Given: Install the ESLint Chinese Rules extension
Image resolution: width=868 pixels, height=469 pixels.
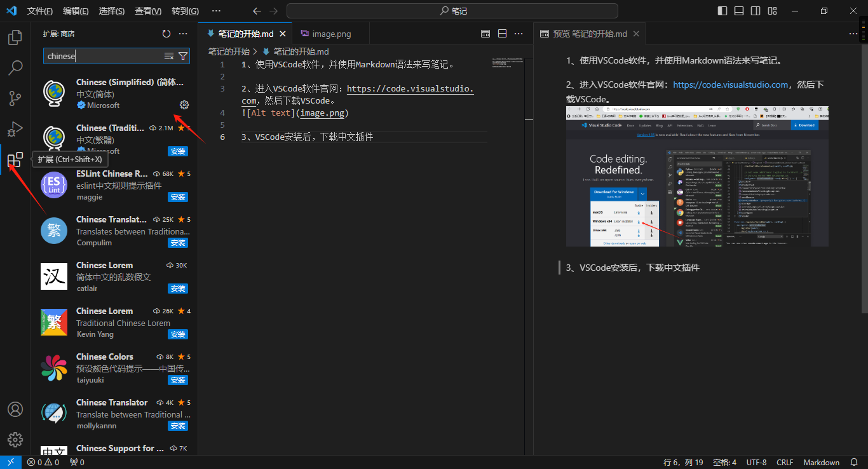Looking at the screenshot, I should click(x=178, y=197).
